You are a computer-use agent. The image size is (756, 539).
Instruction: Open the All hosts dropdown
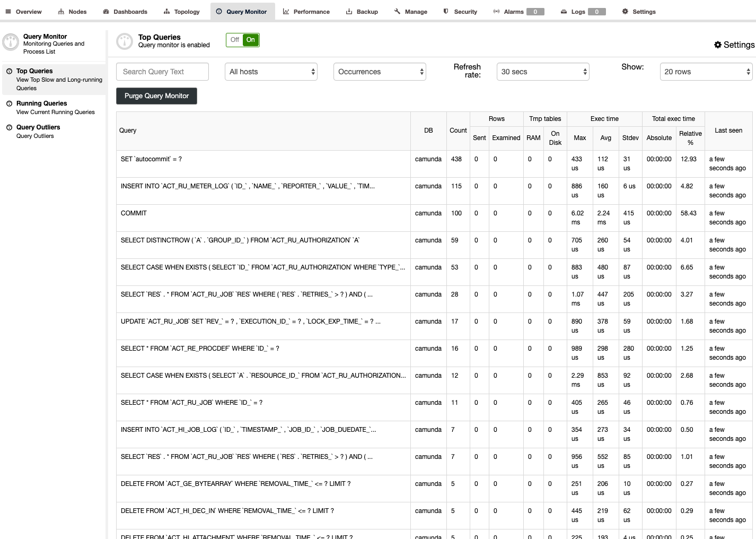click(x=271, y=72)
